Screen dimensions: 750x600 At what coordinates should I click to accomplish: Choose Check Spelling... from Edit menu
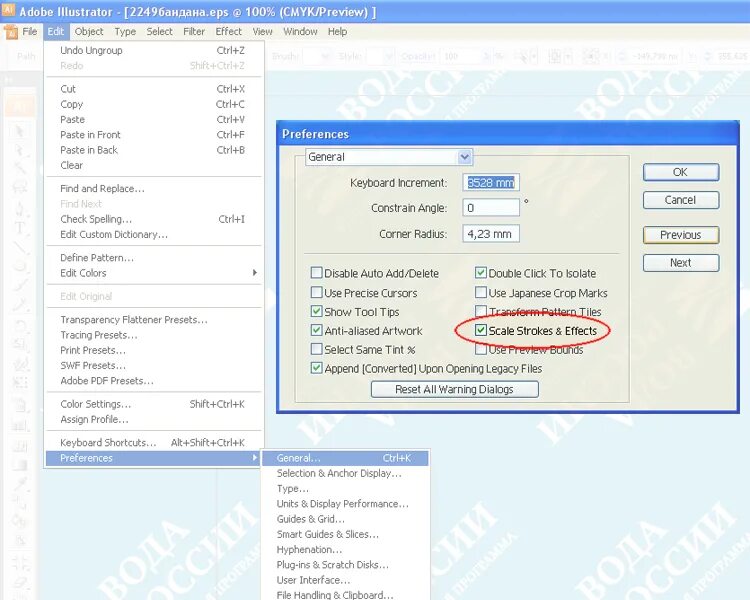tap(153, 219)
